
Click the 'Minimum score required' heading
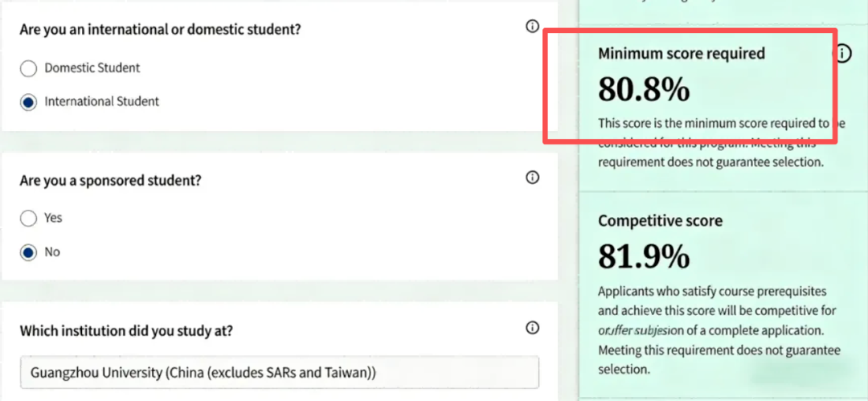pyautogui.click(x=682, y=54)
